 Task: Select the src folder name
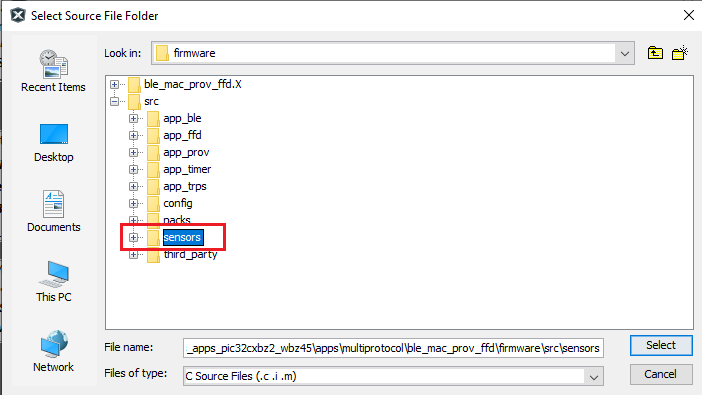pos(151,101)
